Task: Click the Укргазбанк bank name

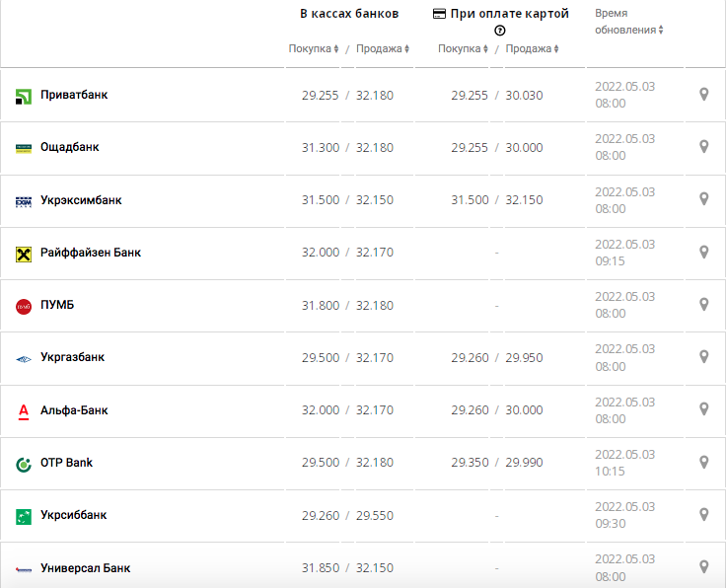Action: (x=72, y=357)
